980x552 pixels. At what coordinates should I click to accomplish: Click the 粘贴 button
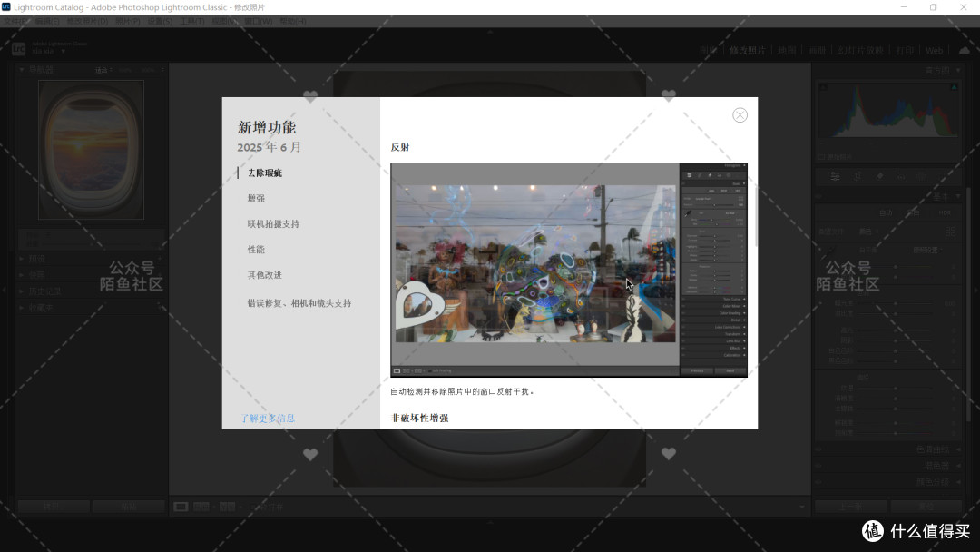[x=129, y=507]
